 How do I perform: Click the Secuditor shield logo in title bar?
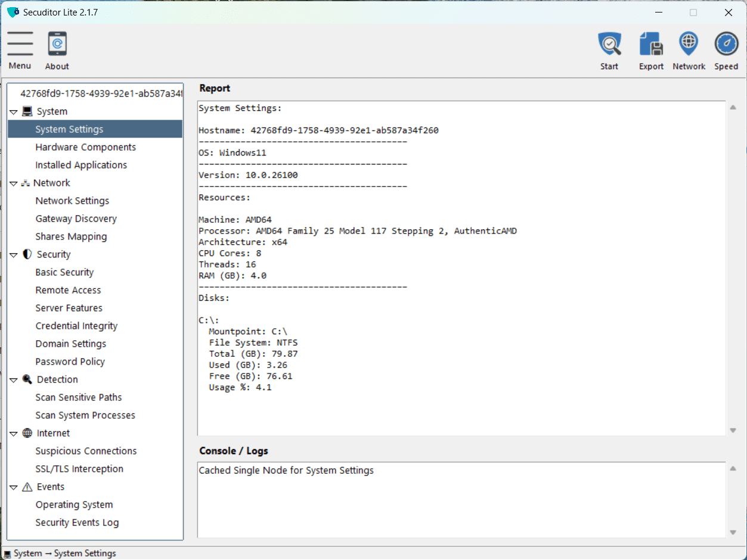[x=13, y=12]
